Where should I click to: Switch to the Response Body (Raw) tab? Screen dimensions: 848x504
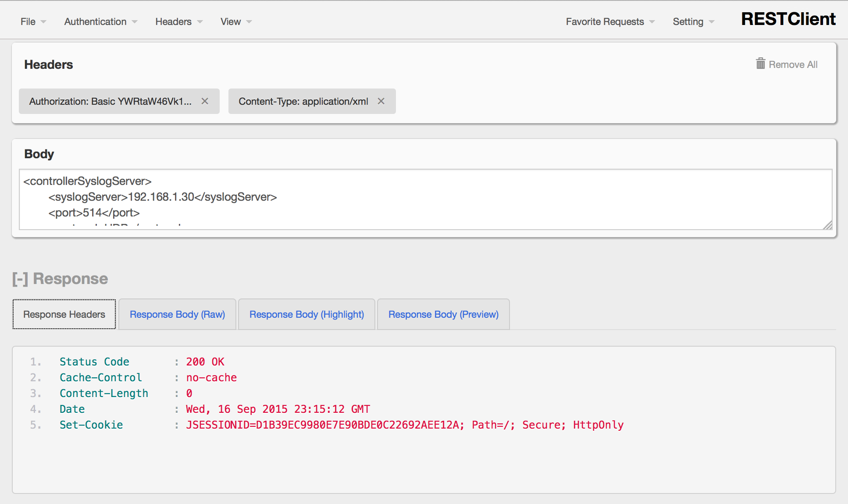(x=177, y=314)
